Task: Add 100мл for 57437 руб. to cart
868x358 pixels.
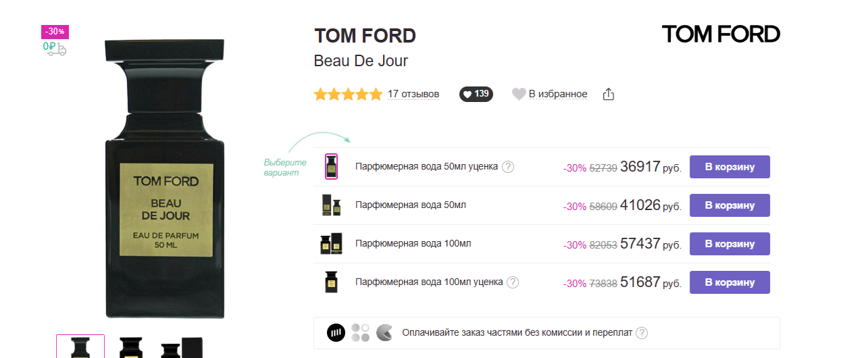Action: (729, 244)
